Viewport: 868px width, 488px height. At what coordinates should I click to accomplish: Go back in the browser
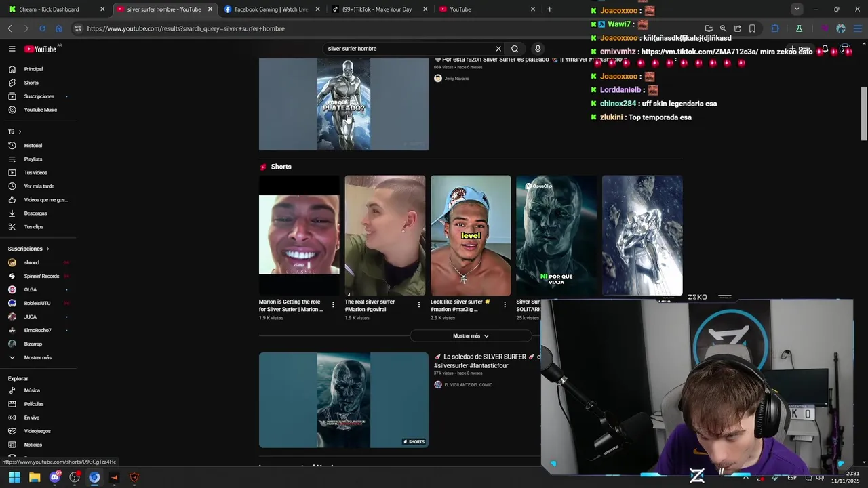click(9, 28)
